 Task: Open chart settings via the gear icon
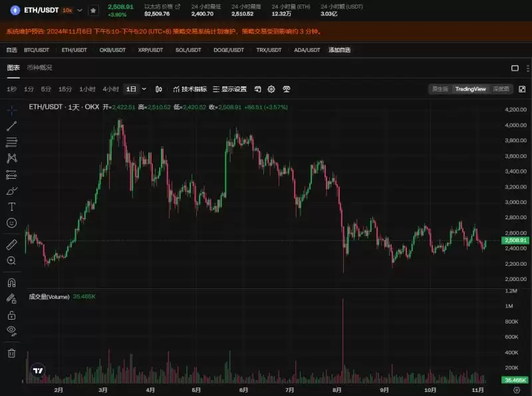[x=271, y=88]
